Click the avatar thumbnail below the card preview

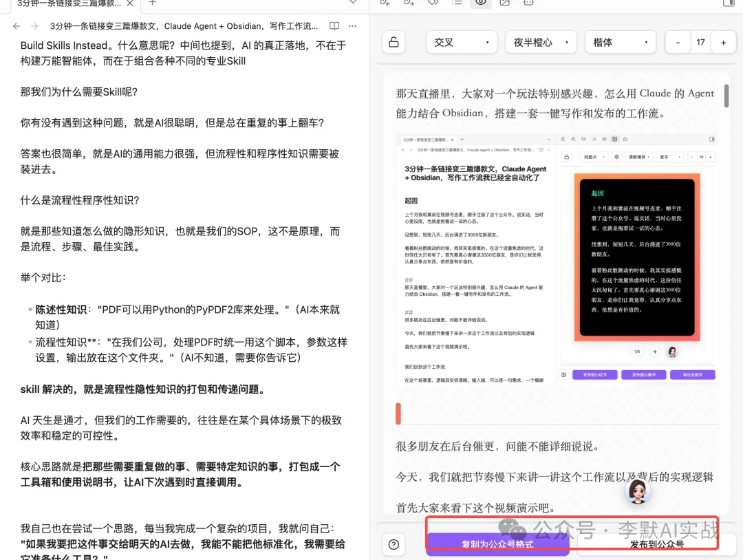(x=672, y=352)
